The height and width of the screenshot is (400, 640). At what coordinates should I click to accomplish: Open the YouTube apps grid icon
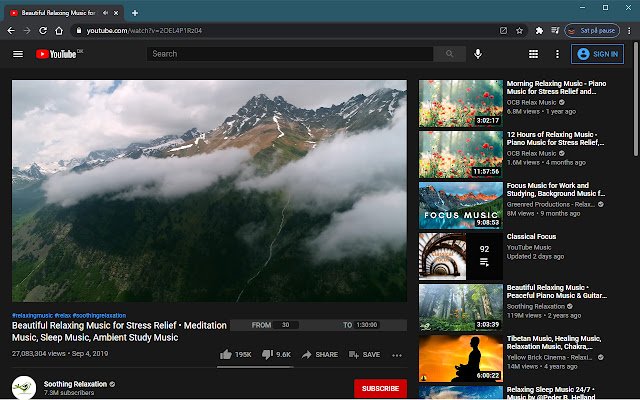533,54
